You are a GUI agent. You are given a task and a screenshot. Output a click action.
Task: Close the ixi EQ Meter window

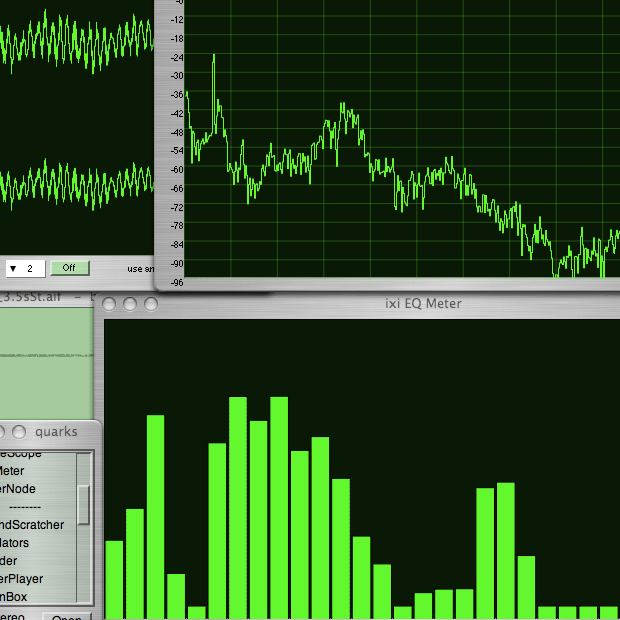click(109, 304)
